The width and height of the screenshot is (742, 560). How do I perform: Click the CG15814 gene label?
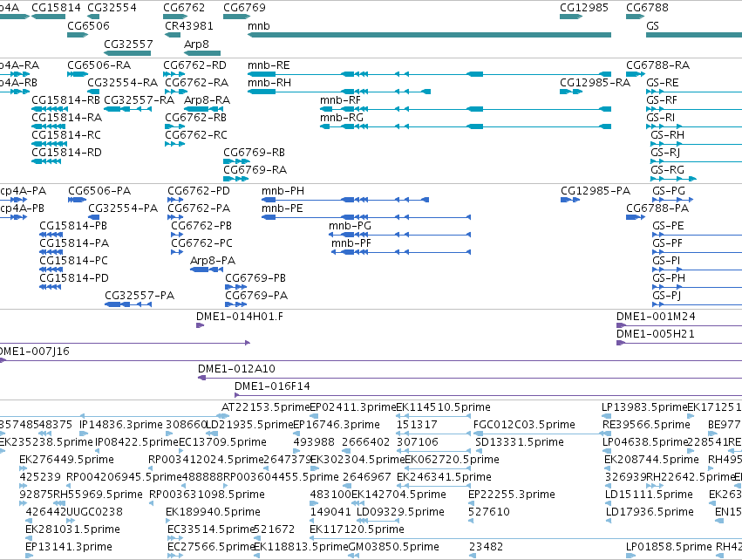click(56, 8)
